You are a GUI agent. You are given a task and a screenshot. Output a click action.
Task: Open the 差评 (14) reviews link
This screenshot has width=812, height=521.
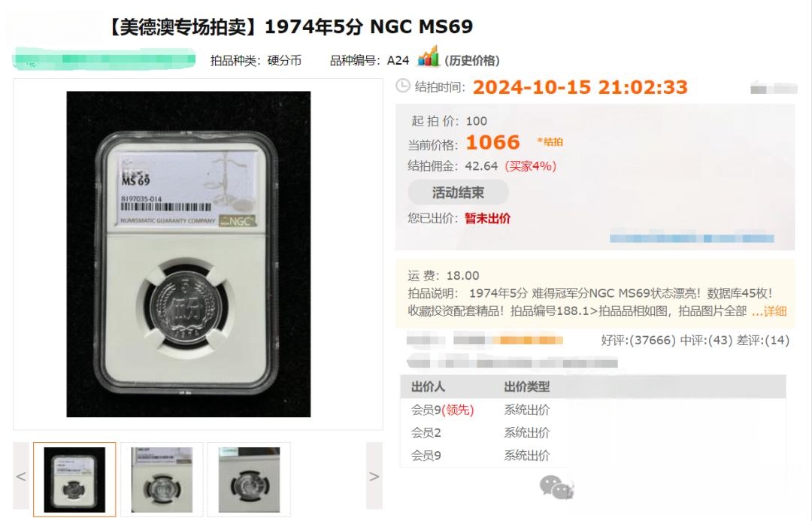tap(763, 341)
